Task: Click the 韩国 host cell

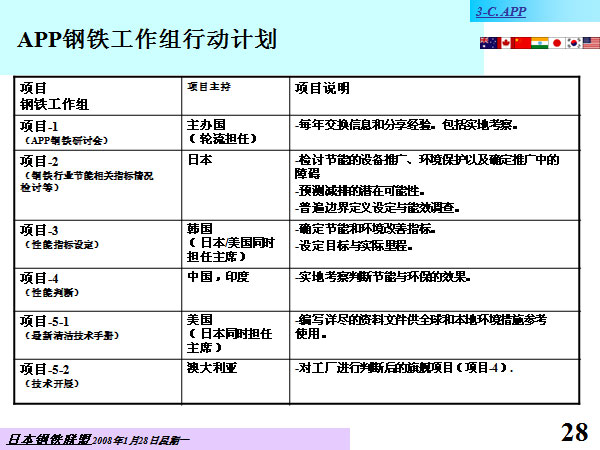Action: (x=236, y=244)
